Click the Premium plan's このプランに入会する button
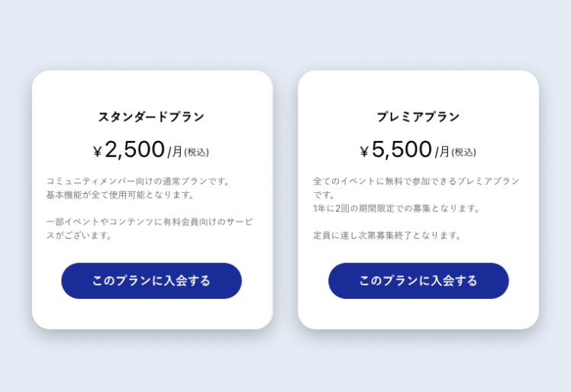The height and width of the screenshot is (392, 571). [x=418, y=281]
